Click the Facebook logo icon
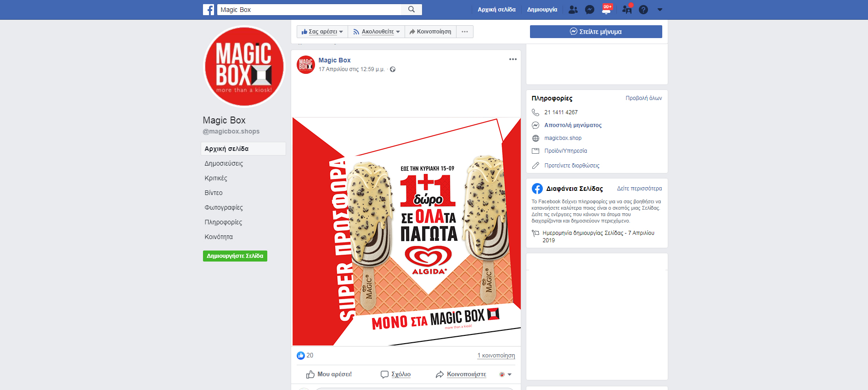868x390 pixels. coord(209,10)
